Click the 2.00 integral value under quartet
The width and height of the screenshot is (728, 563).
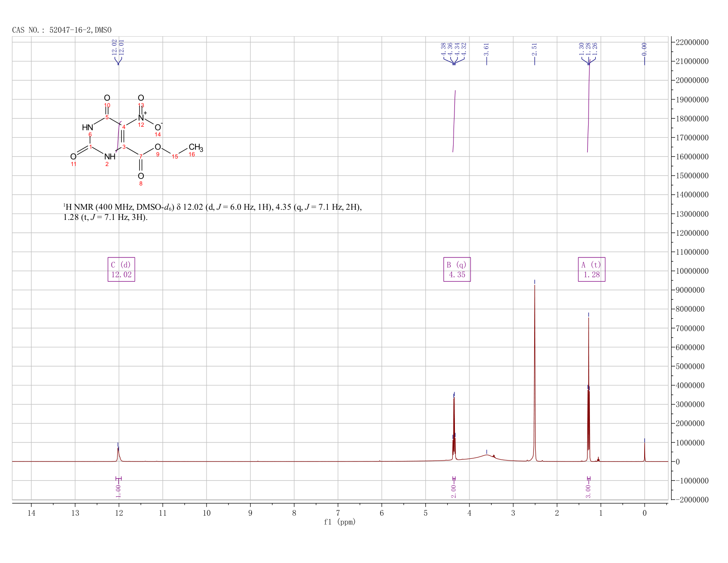(x=454, y=491)
